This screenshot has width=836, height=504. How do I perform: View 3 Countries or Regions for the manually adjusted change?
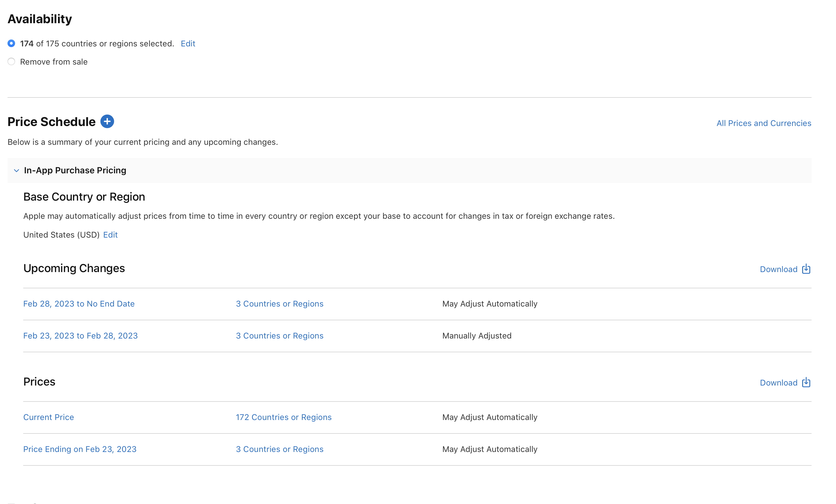(x=280, y=335)
